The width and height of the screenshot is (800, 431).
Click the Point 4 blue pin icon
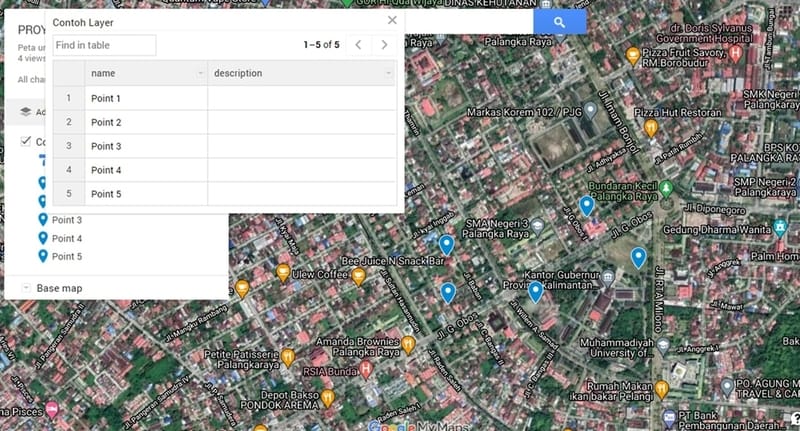[x=43, y=238]
